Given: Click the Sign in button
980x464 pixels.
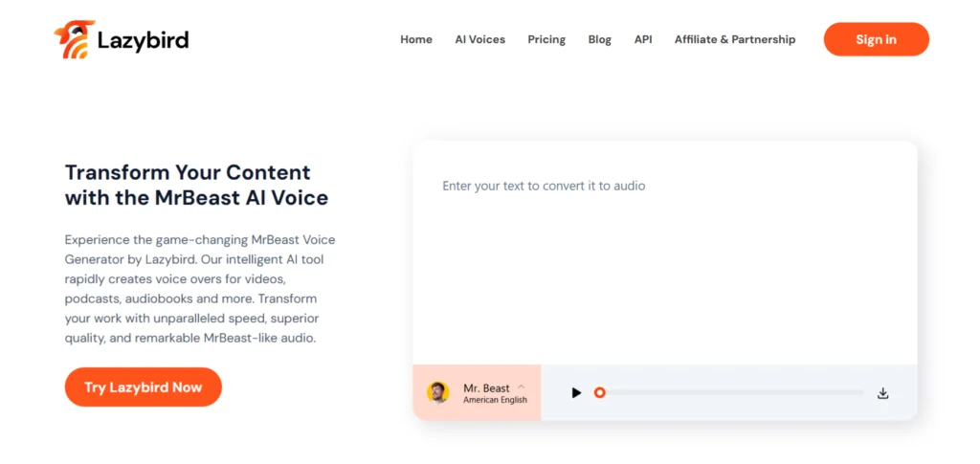Looking at the screenshot, I should (x=876, y=39).
